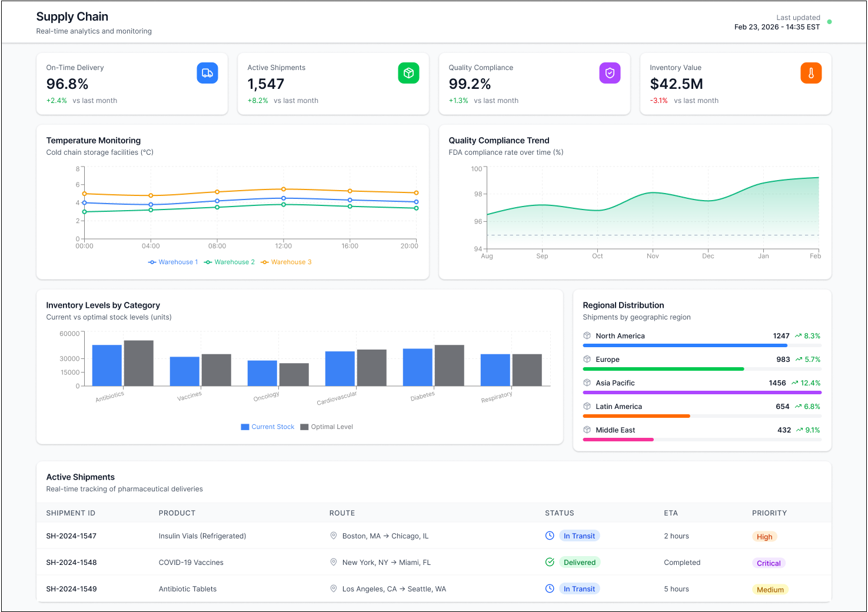Click the trend arrow next to 12.4%
Screen dimensions: 868x612
pyautogui.click(x=794, y=382)
